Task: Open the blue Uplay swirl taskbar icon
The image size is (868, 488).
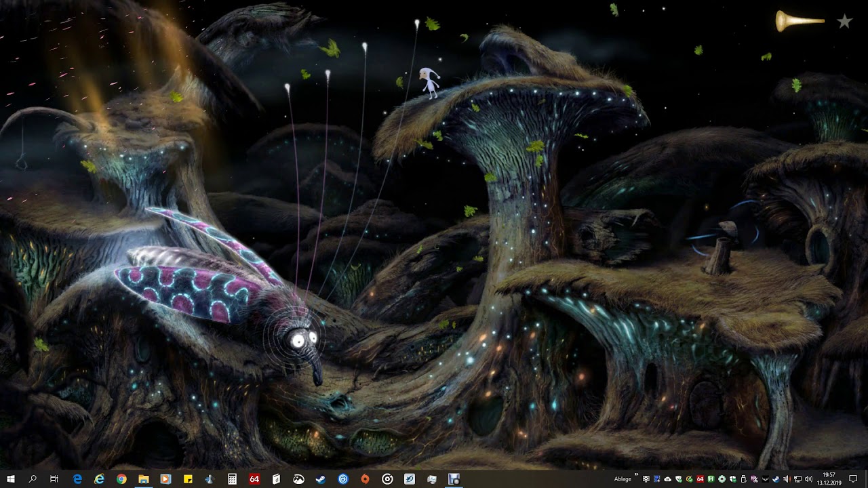Action: (343, 479)
